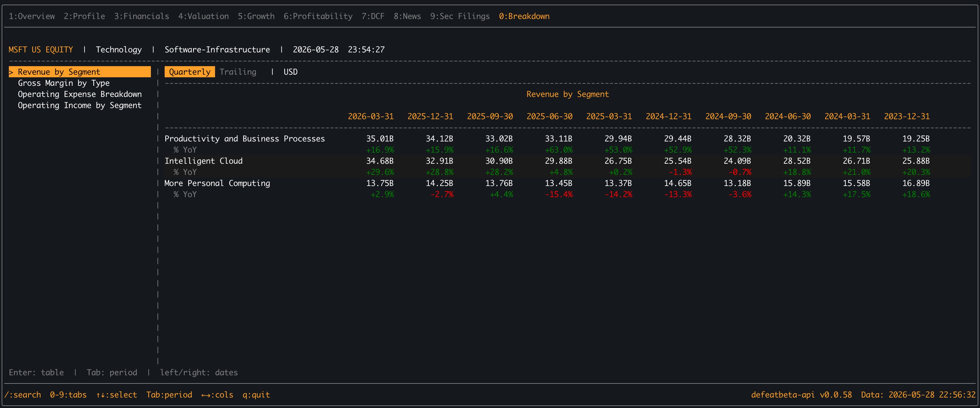980x408 pixels.
Task: Select the 2023-12-31 column header
Action: [x=907, y=117]
